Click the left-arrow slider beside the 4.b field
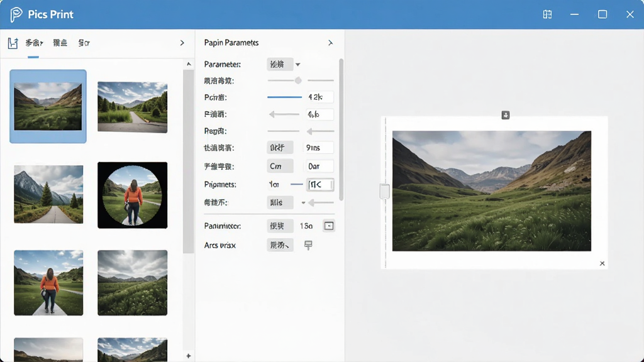This screenshot has height=362, width=644. (x=284, y=114)
